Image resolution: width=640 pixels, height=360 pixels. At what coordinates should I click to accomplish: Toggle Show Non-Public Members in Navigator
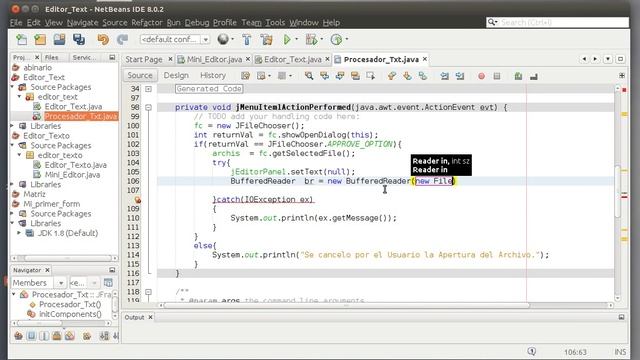(x=57, y=336)
